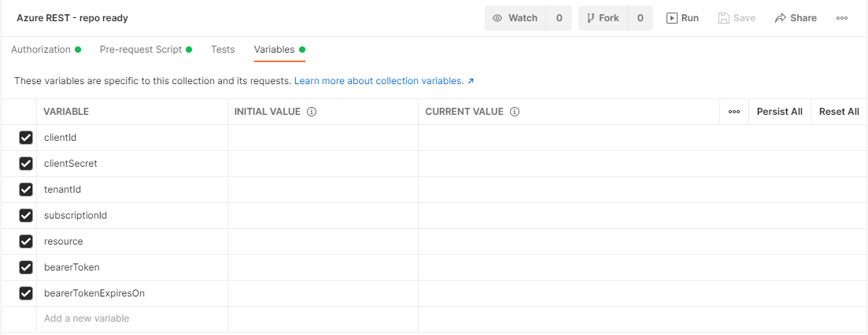This screenshot has height=335, width=868.
Task: Click the Fork button
Action: tap(603, 18)
